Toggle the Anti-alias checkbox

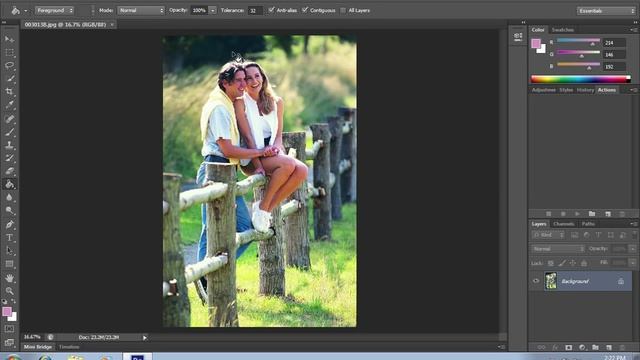pos(271,10)
